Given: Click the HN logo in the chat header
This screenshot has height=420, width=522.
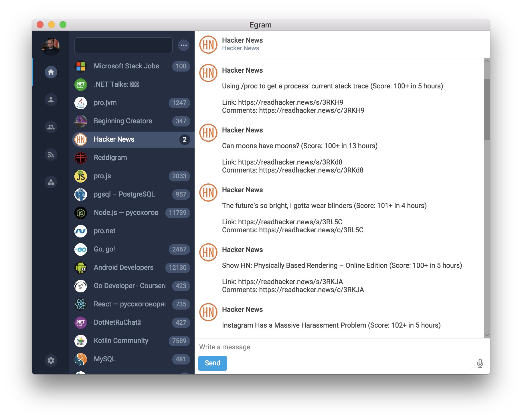Looking at the screenshot, I should point(208,44).
